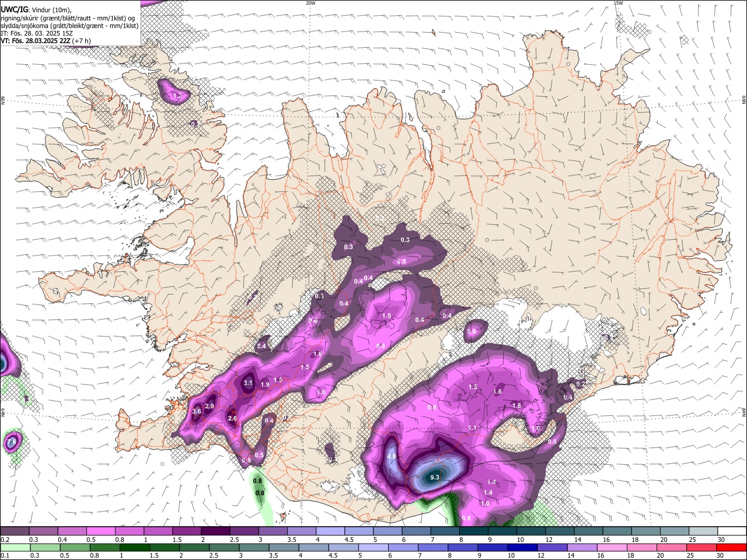Pick darkest purple top swatch starting at 2
This screenshot has width=747, height=560.
pyautogui.click(x=215, y=531)
